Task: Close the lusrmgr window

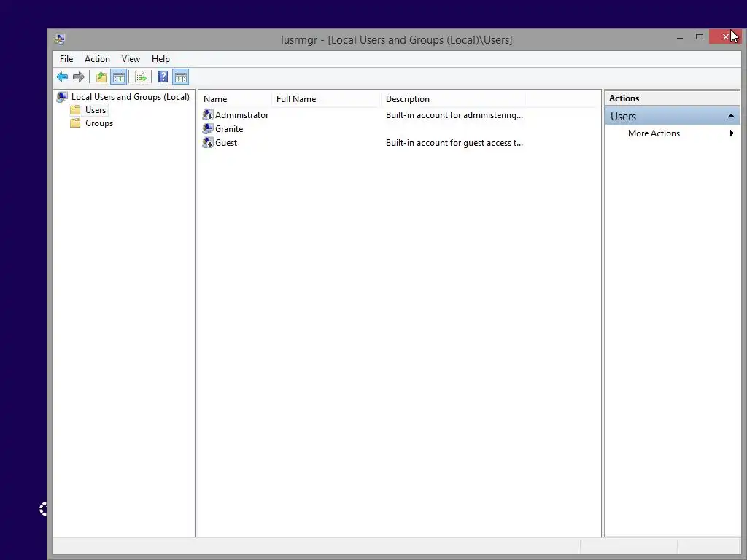Action: point(725,36)
